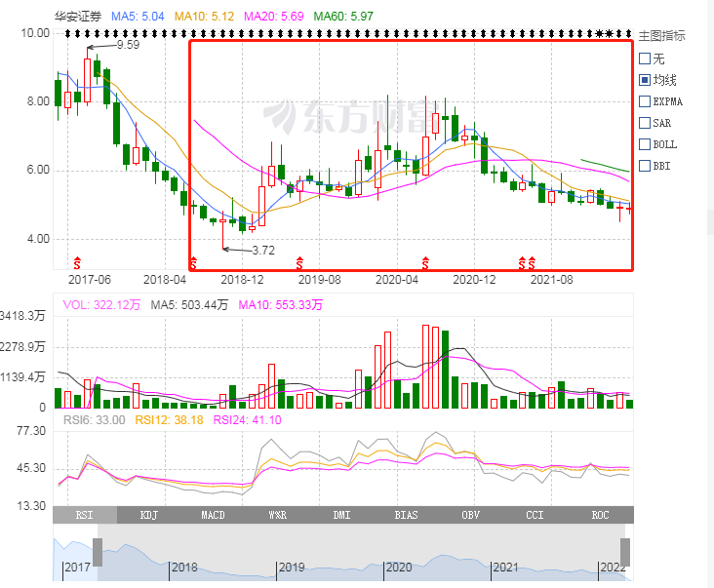Select the MACD indicator tab
Screen dimensions: 714x588
[213, 515]
